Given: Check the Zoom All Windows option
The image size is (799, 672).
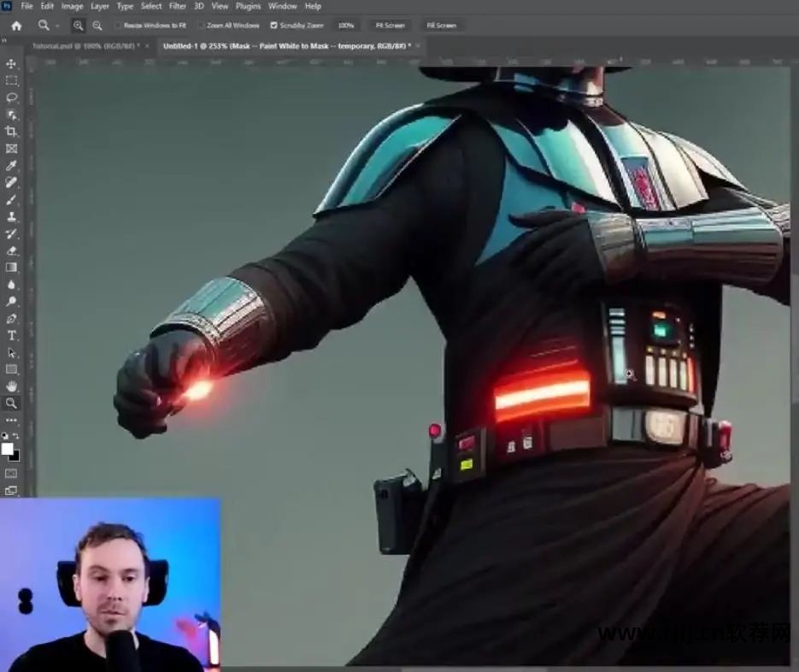Looking at the screenshot, I should click(202, 26).
